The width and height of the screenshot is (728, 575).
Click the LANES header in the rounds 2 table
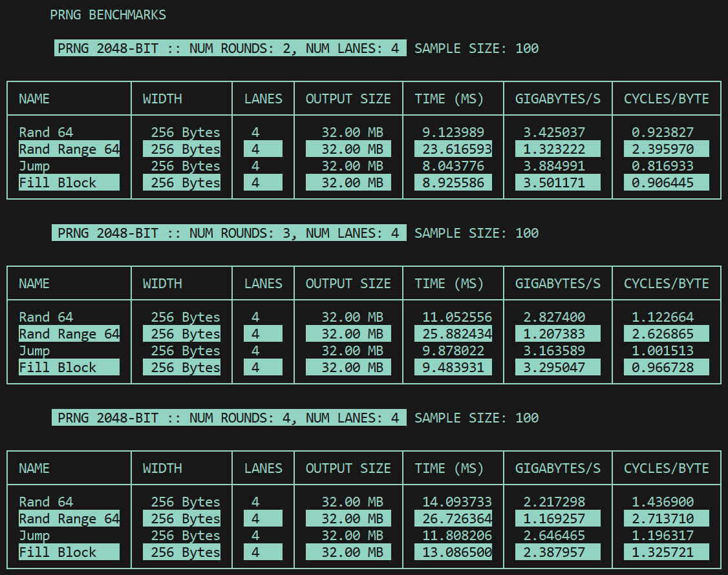tap(263, 99)
